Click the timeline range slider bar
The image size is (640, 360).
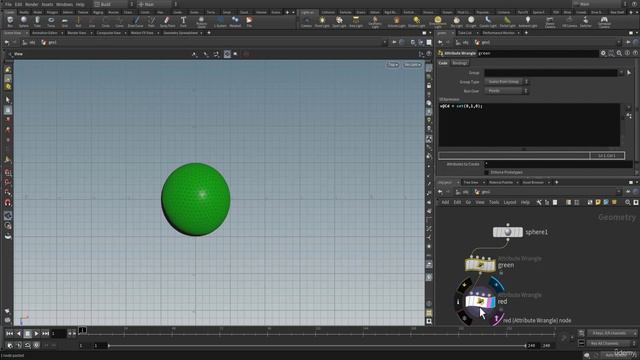click(317, 346)
